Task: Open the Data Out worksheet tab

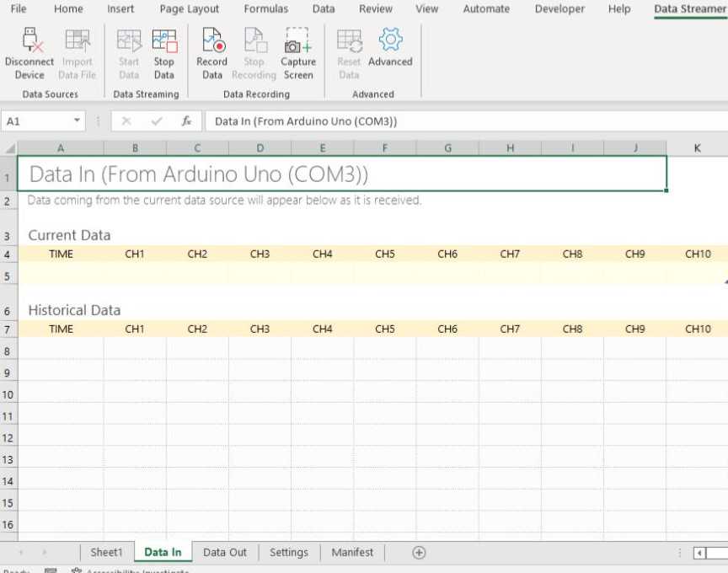Action: (225, 553)
